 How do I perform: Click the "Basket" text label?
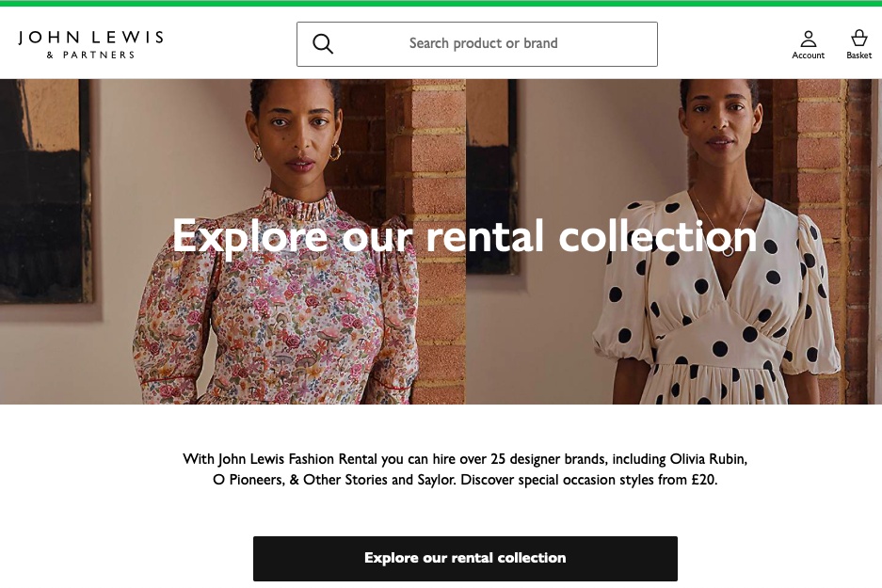pyautogui.click(x=858, y=56)
